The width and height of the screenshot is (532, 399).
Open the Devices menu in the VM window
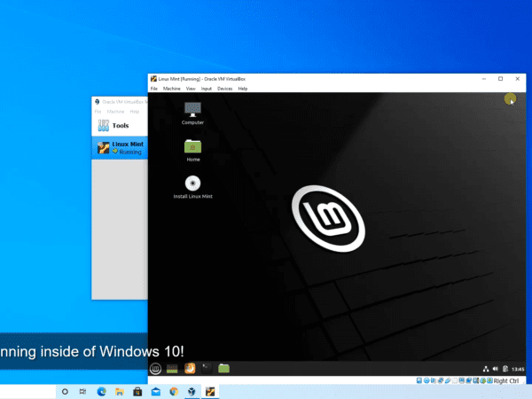click(x=224, y=89)
